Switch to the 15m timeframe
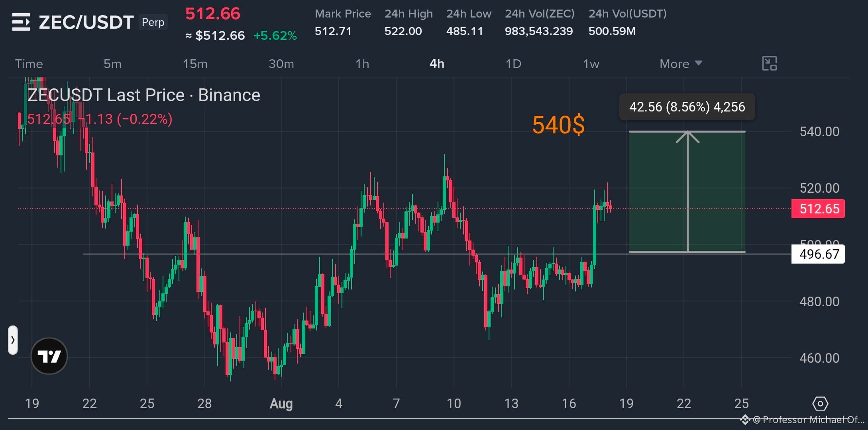The height and width of the screenshot is (430, 868). tap(195, 64)
